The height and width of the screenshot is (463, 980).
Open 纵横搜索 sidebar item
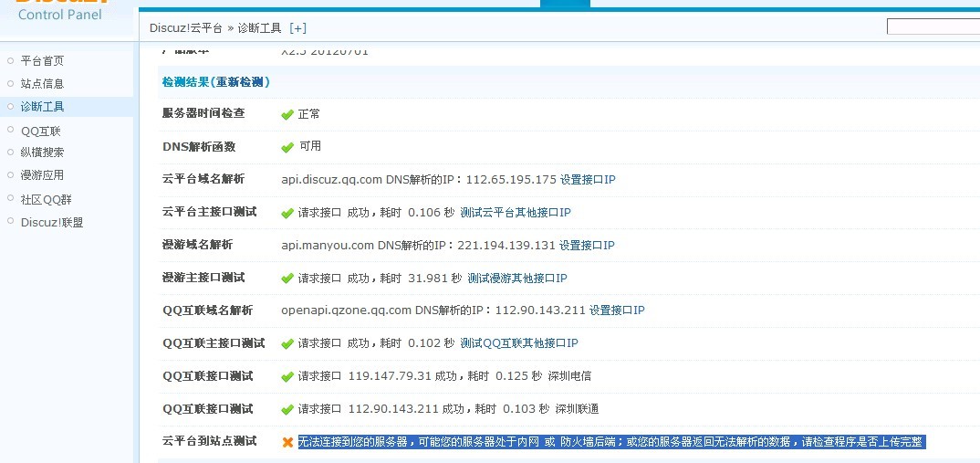[42, 152]
